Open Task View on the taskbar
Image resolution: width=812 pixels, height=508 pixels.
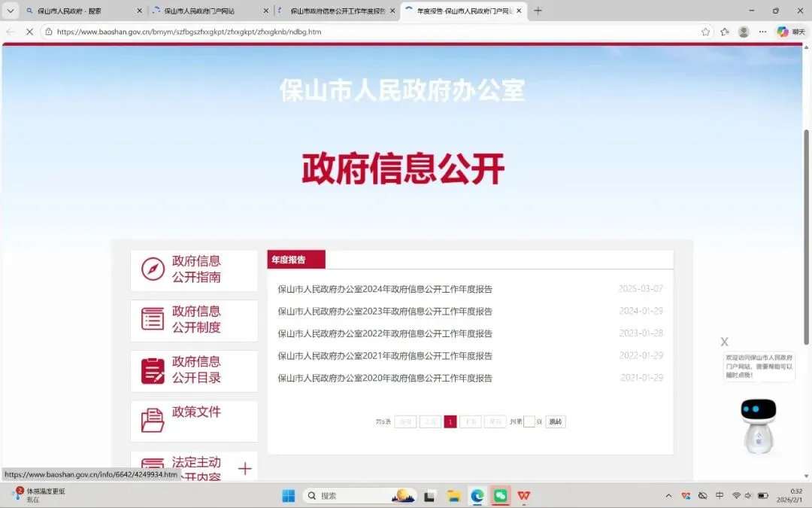429,496
